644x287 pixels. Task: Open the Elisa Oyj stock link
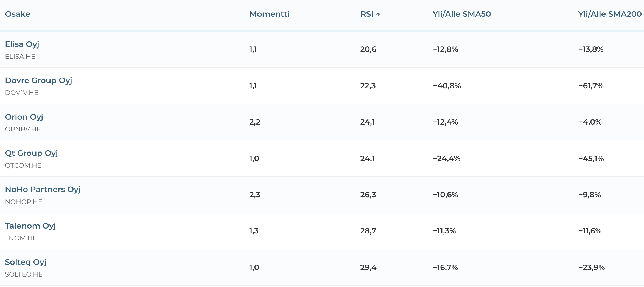pos(22,44)
